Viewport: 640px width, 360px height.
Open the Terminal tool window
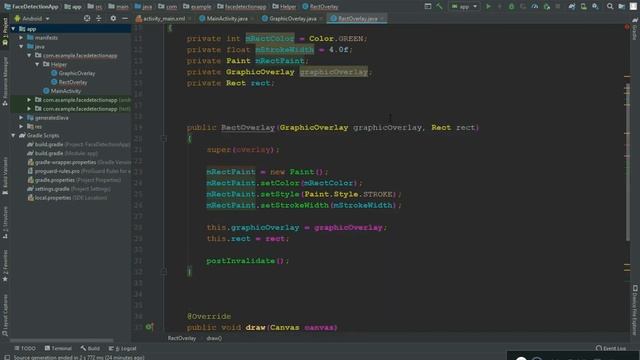click(58, 348)
